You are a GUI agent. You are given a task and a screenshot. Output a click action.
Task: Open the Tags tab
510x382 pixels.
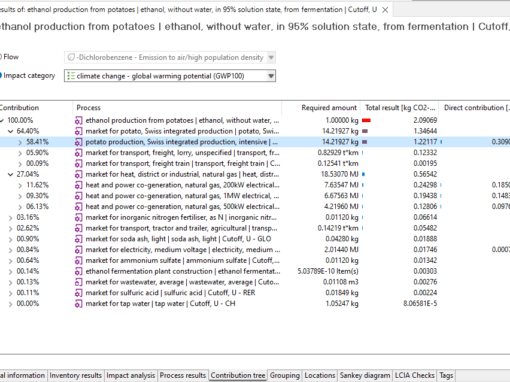[x=446, y=375]
